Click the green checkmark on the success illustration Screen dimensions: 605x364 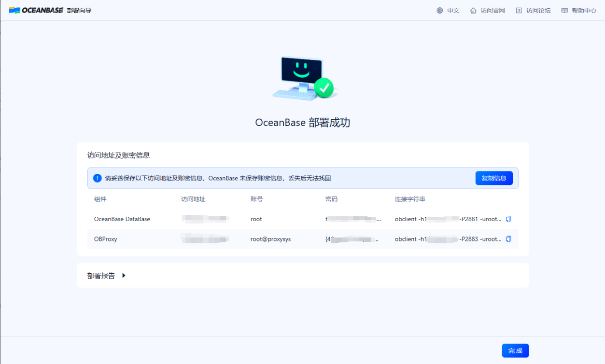coord(324,88)
